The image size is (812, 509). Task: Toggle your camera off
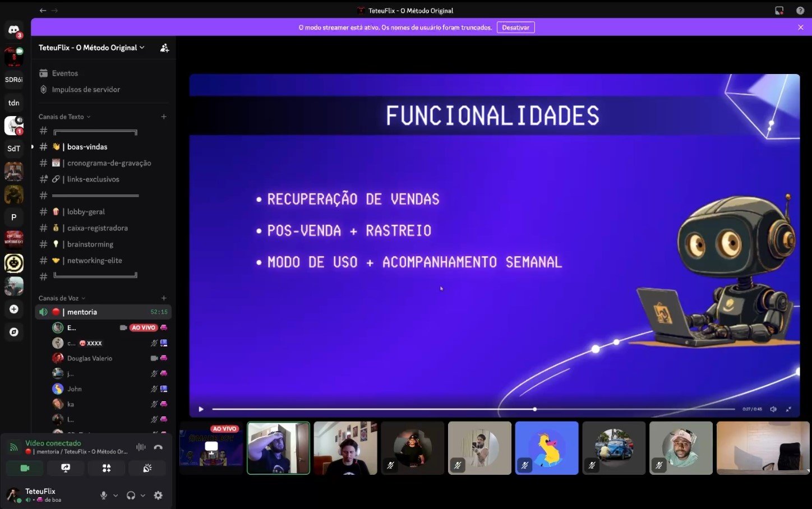pos(25,468)
